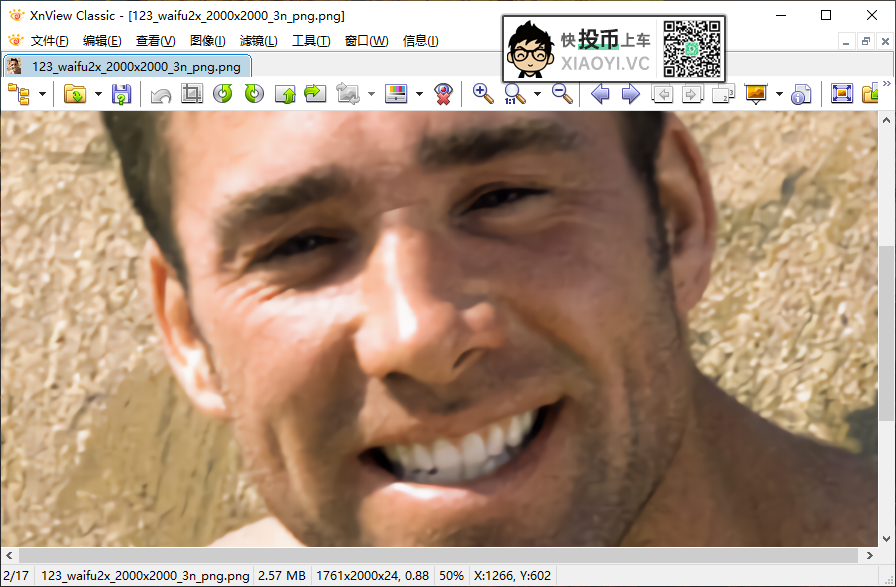Open the 查看(V) menu
The width and height of the screenshot is (896, 587).
pyautogui.click(x=155, y=41)
